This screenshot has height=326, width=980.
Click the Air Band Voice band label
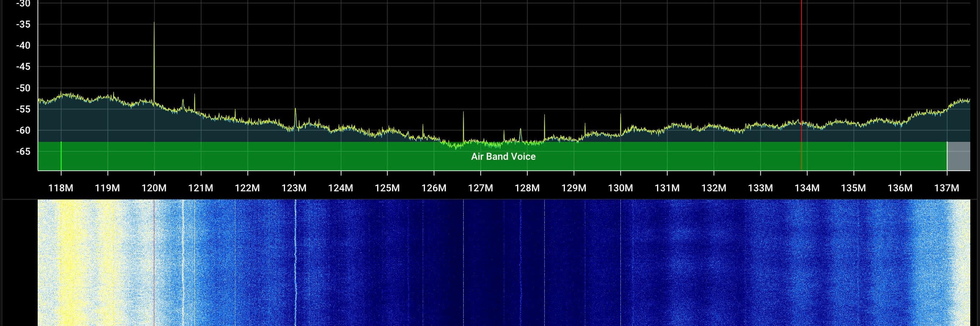(503, 157)
